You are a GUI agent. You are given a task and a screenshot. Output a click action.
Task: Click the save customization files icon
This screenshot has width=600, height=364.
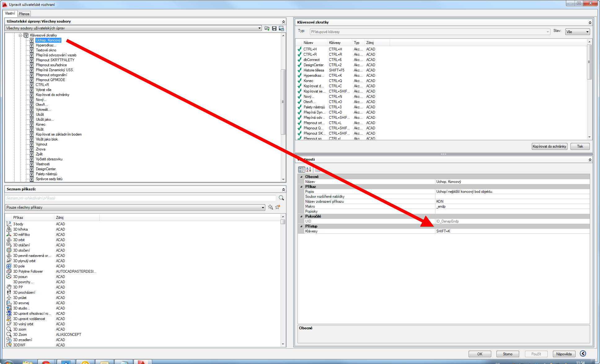coord(274,28)
